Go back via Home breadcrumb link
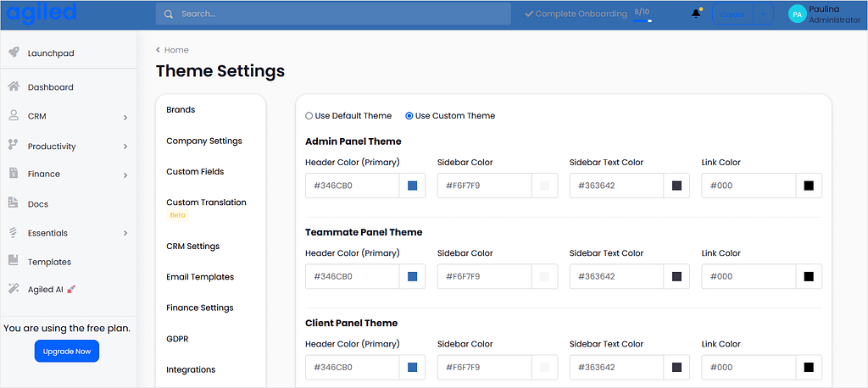This screenshot has height=388, width=868. tap(176, 50)
